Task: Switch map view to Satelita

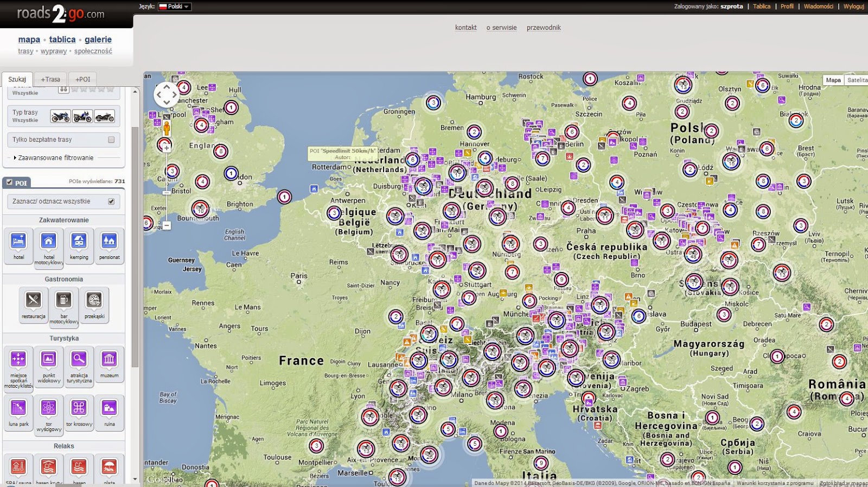Action: coord(857,80)
